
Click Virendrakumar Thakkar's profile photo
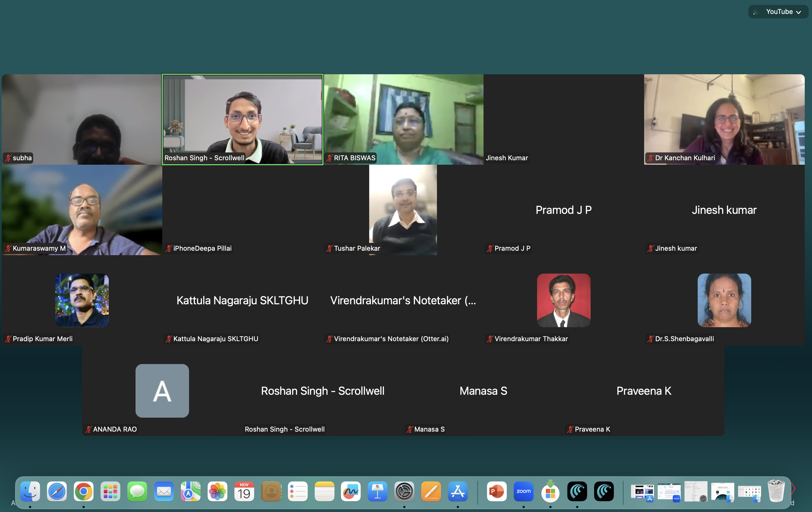click(x=564, y=300)
